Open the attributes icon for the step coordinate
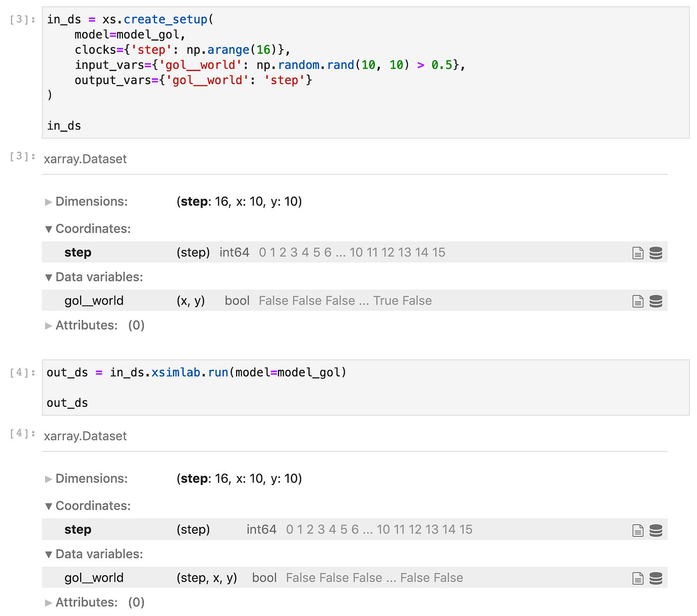The height and width of the screenshot is (616, 697). click(x=638, y=252)
